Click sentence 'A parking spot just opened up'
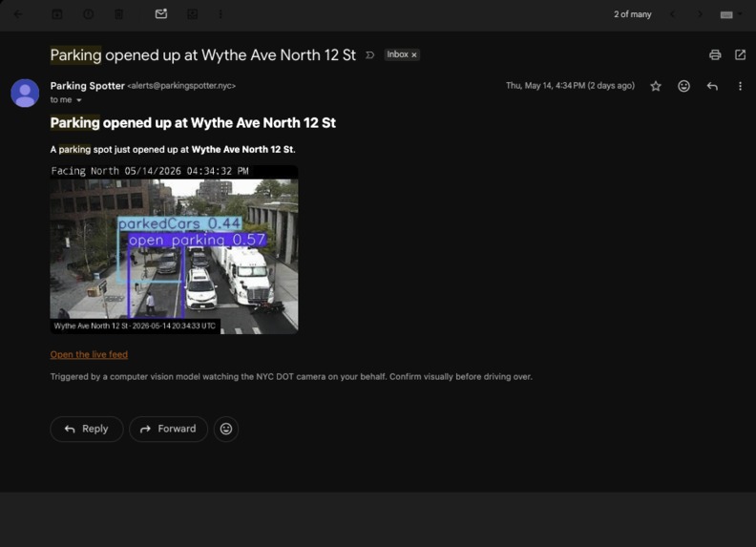Viewport: 756px width, 547px height. 173,150
